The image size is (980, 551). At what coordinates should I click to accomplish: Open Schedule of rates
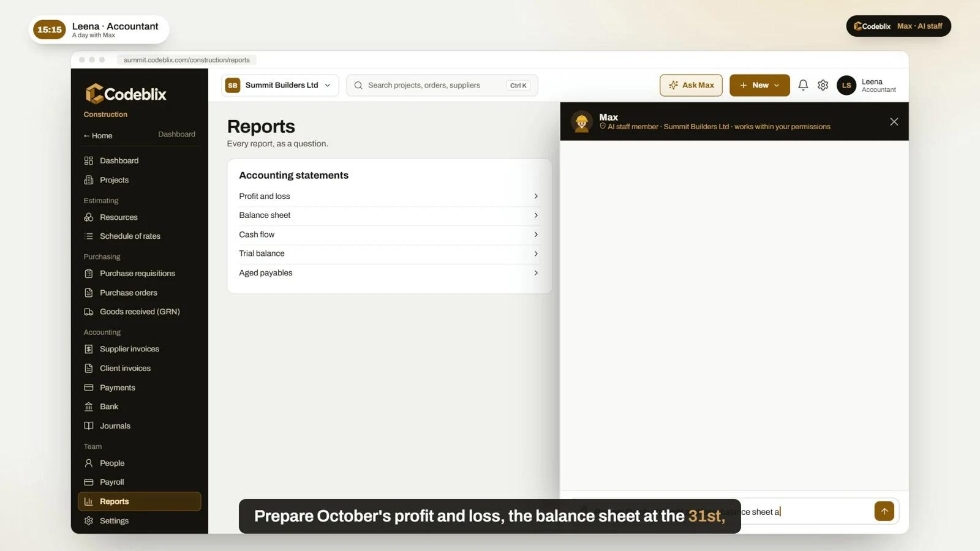[139, 236]
